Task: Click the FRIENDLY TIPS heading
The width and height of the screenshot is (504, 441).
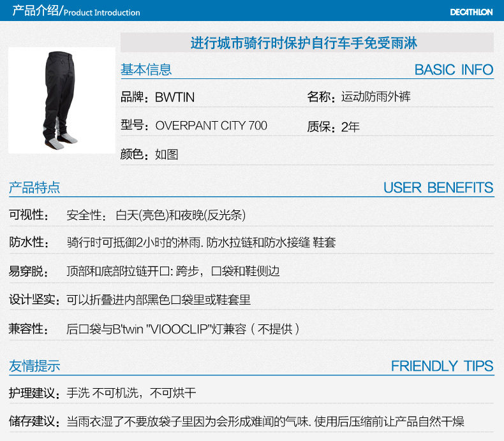Action: click(442, 366)
